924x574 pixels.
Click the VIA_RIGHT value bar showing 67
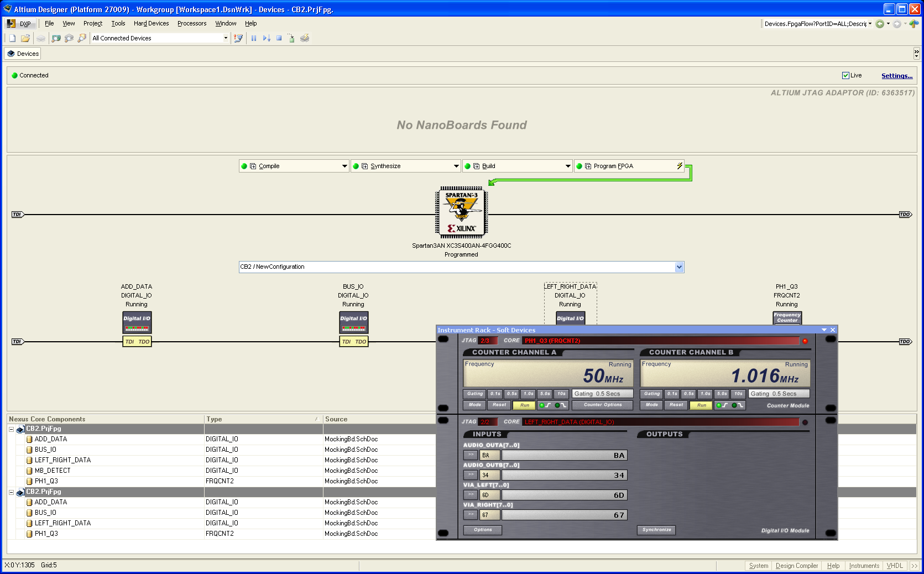565,515
